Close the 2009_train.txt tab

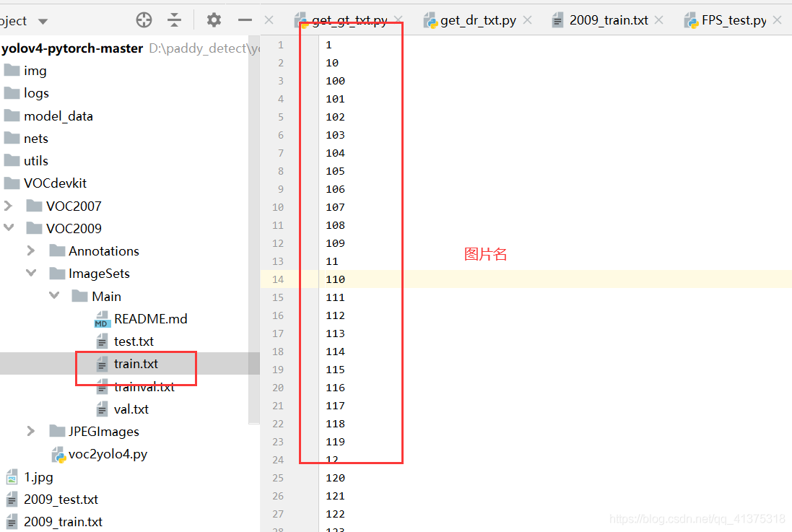pyautogui.click(x=658, y=20)
